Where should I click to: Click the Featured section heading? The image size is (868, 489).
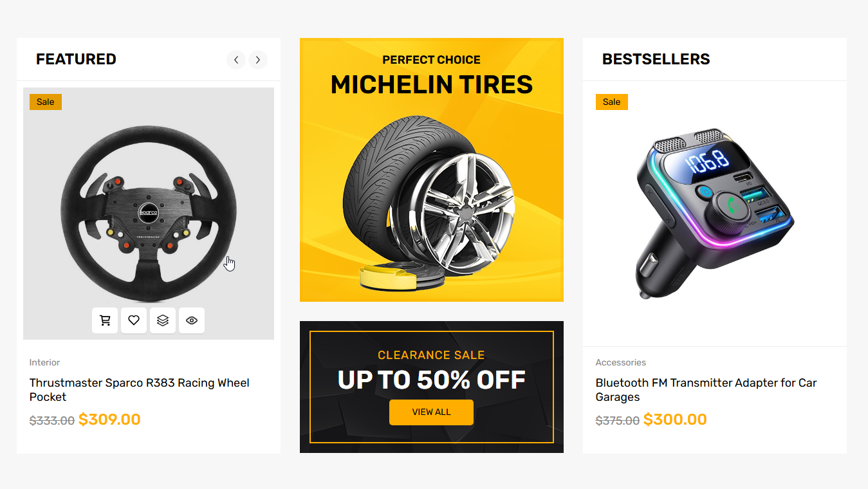click(x=76, y=59)
